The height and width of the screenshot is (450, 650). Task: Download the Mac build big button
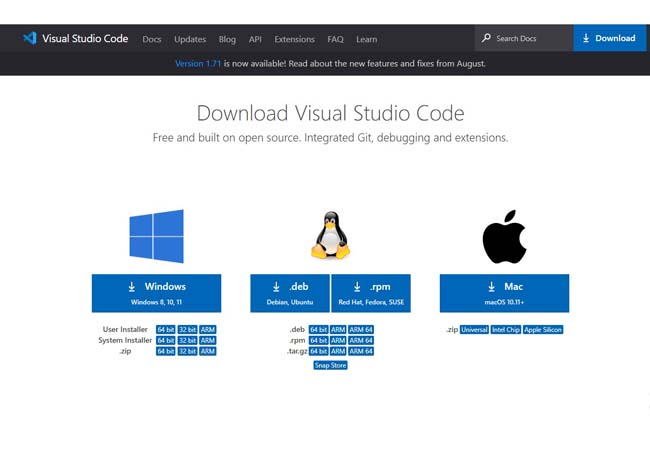tap(504, 293)
